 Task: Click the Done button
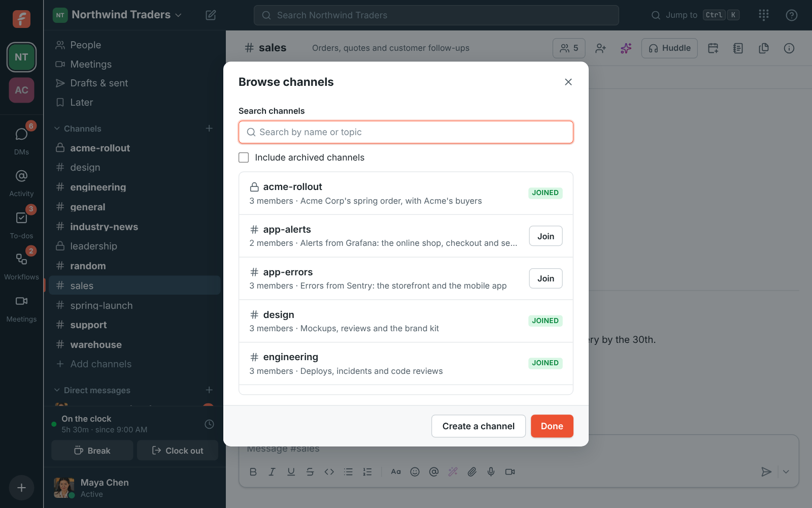pyautogui.click(x=552, y=426)
